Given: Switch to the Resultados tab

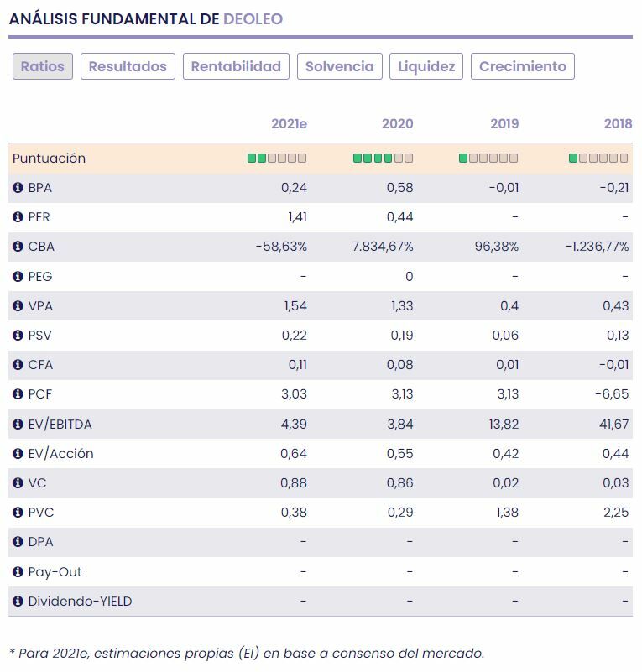Looking at the screenshot, I should tap(128, 66).
